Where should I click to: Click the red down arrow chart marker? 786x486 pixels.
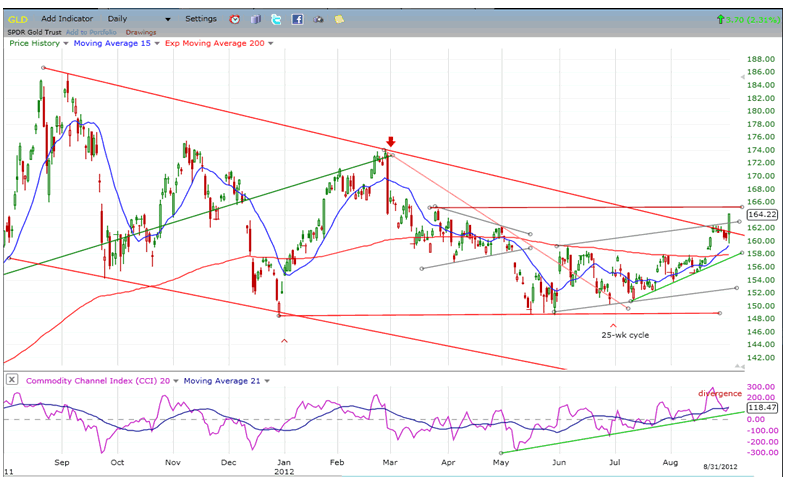391,143
